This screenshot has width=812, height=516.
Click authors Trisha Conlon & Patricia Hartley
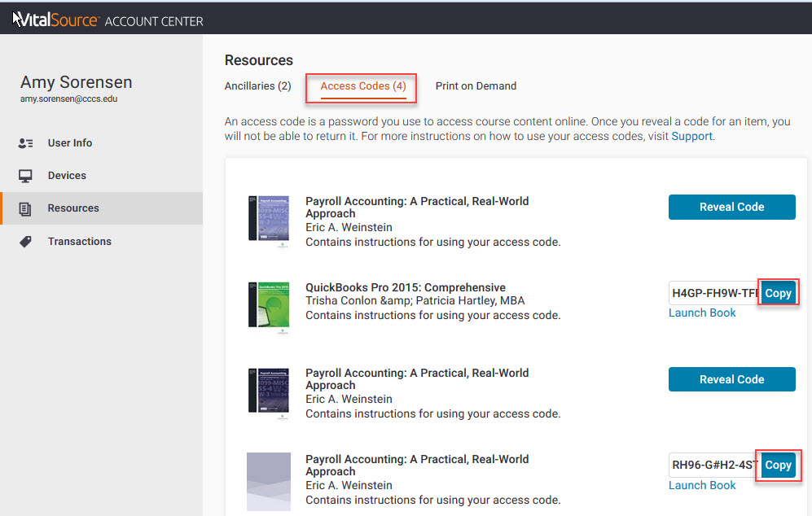415,300
